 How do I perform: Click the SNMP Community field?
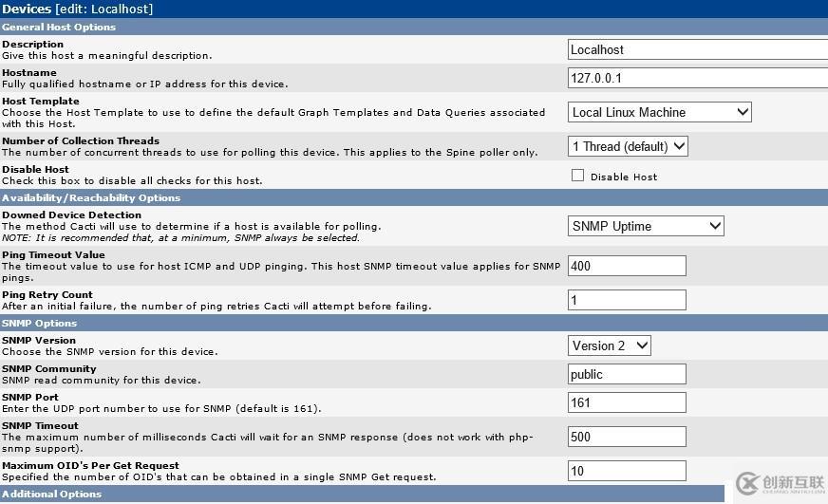tap(627, 374)
